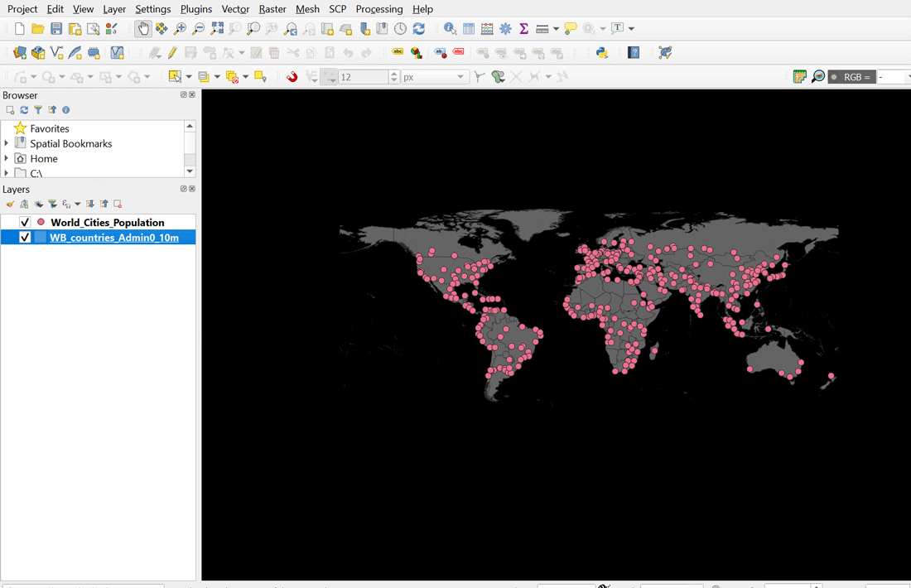
Task: Click the pink World_Cities layer symbol swatch
Action: click(41, 222)
